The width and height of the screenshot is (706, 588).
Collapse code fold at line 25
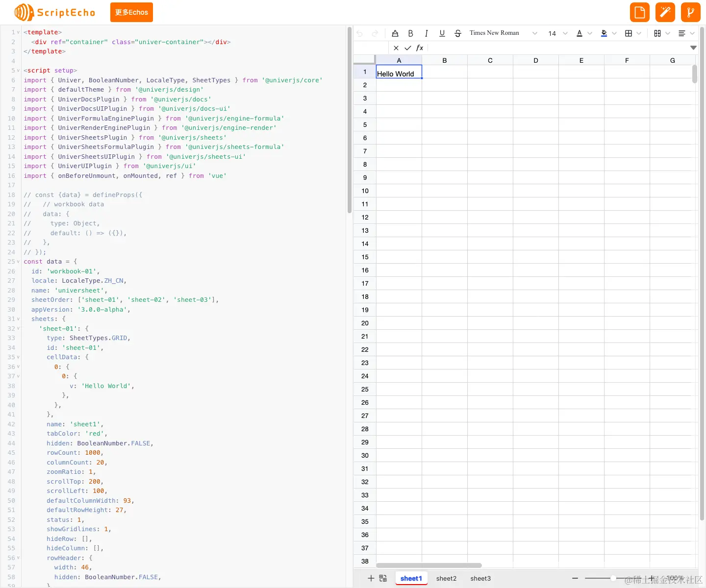click(19, 262)
